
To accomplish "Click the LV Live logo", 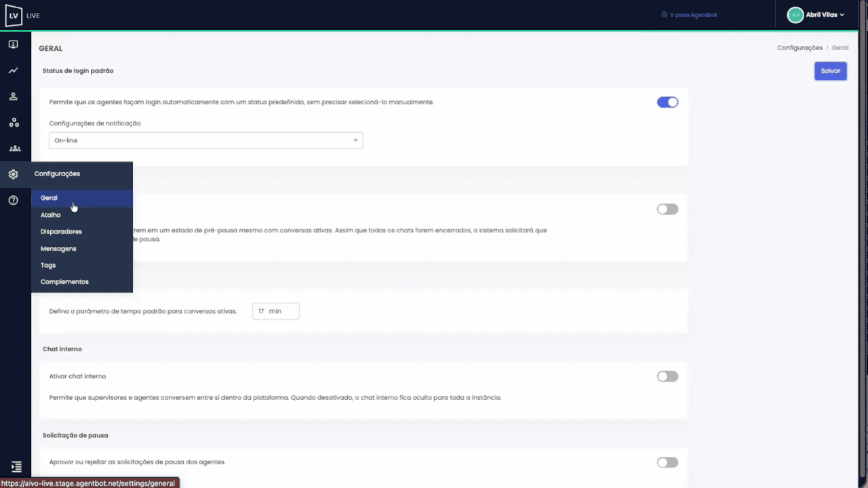I will [x=22, y=15].
